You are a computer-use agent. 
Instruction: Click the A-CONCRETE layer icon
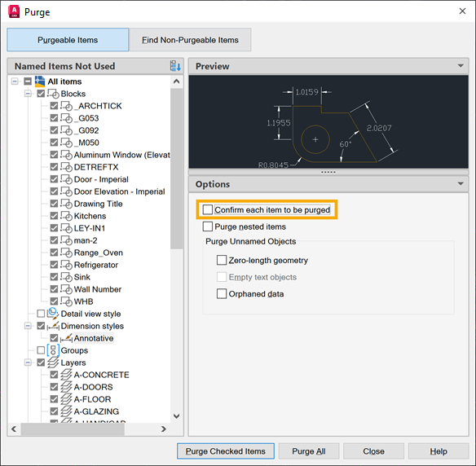(x=66, y=375)
